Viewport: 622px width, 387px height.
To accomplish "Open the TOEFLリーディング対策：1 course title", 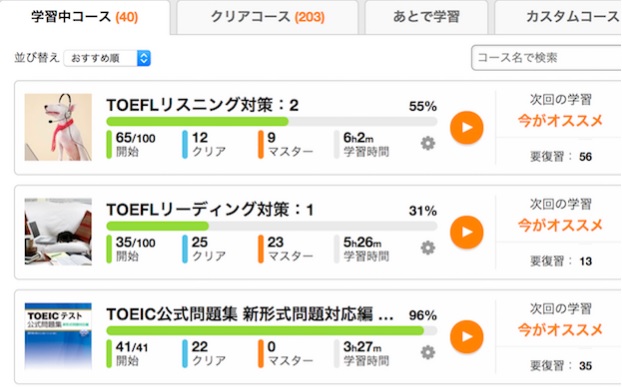I will (210, 210).
